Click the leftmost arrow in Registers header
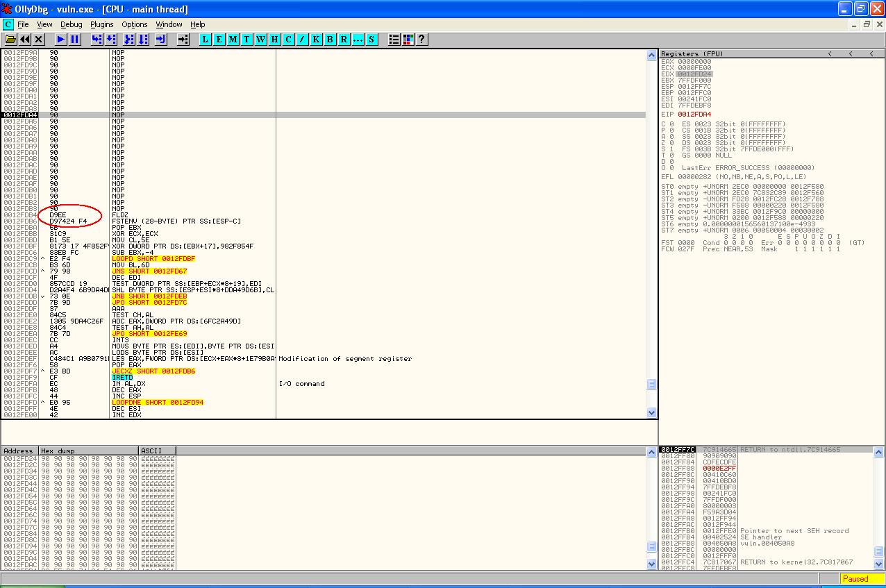The image size is (886, 588). [829, 53]
